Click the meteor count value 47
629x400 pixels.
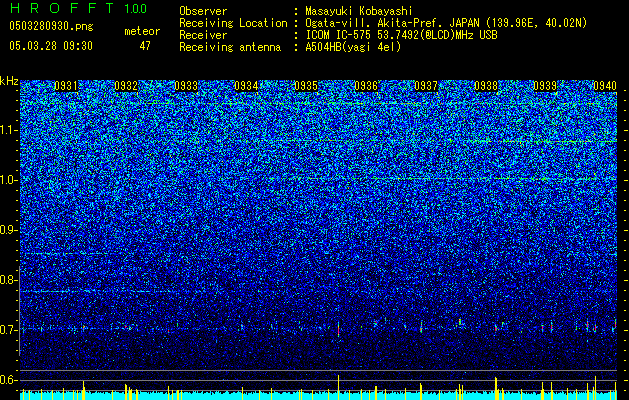(145, 46)
